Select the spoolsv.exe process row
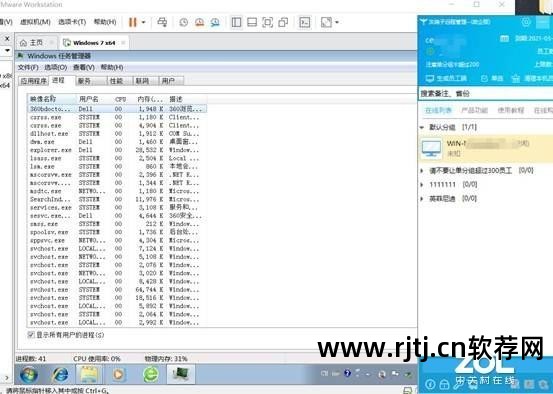 pos(117,232)
